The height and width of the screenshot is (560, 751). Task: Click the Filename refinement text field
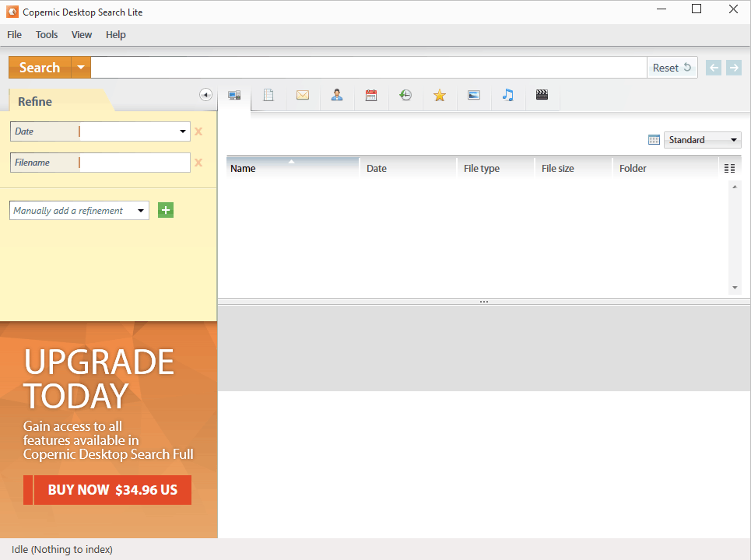[135, 163]
